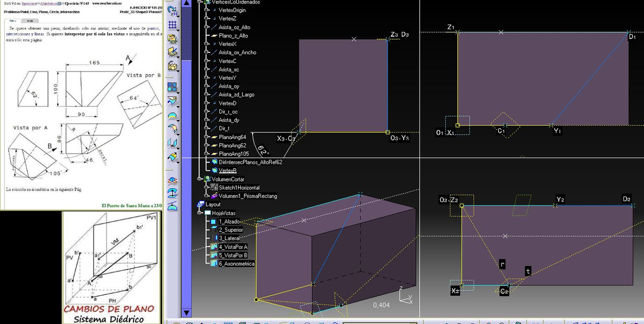The image size is (644, 324).
Task: Collapse the VerticesCoOrdenados tree branch
Action: (x=199, y=2)
